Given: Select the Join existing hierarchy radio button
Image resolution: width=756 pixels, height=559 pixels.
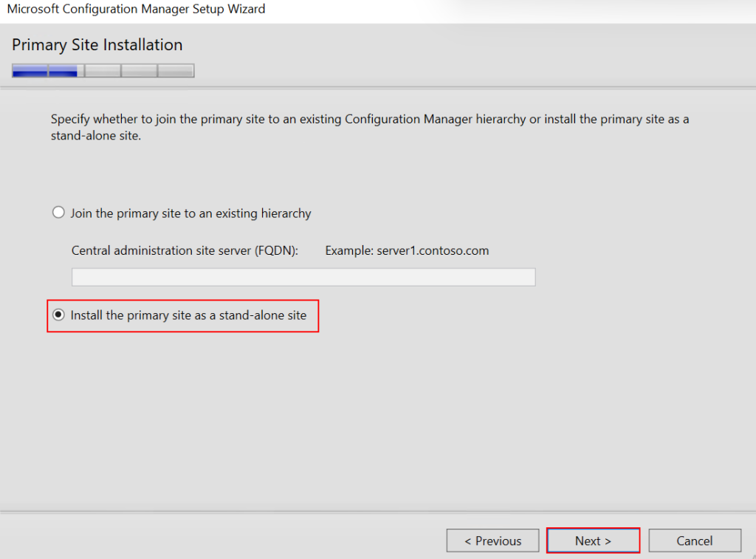Looking at the screenshot, I should (x=59, y=213).
